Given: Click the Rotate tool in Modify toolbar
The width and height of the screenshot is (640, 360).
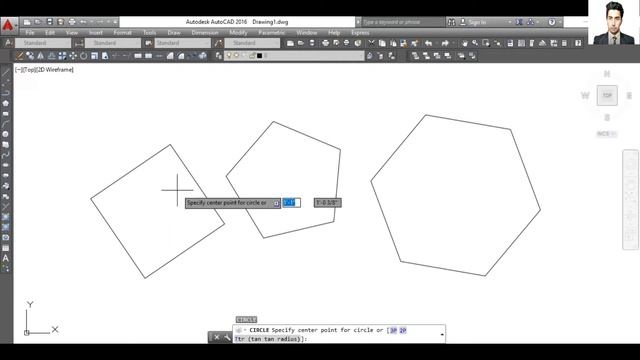Looking at the screenshot, I should click(84, 56).
